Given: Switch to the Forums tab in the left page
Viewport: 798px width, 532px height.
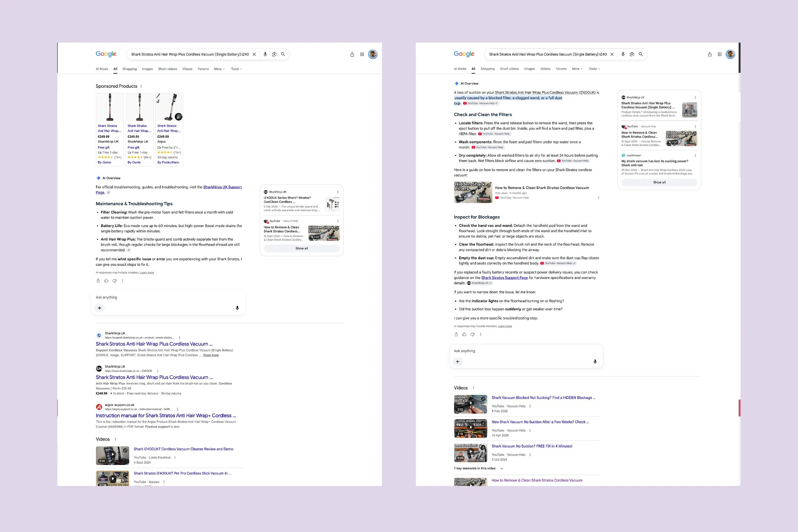Looking at the screenshot, I should [x=203, y=69].
